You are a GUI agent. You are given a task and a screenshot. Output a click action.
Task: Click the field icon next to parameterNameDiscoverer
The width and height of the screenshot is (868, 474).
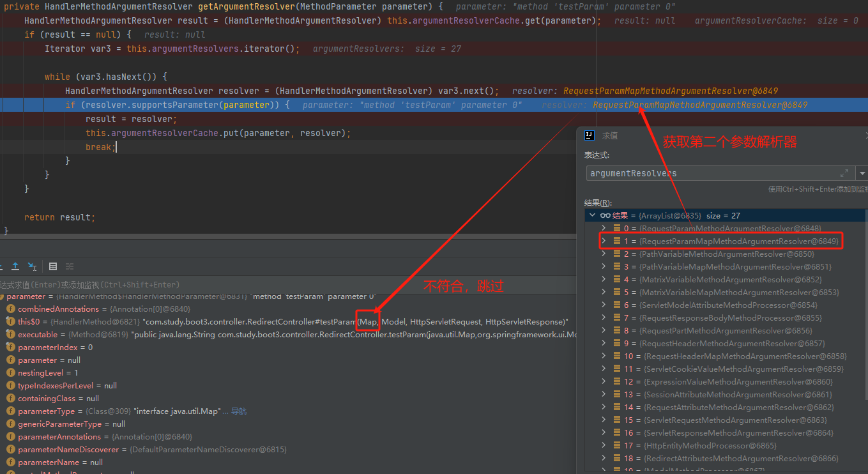click(x=10, y=450)
